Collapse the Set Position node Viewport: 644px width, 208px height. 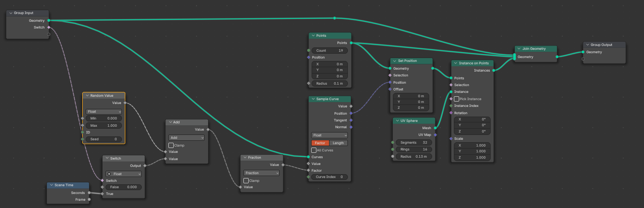coord(394,61)
